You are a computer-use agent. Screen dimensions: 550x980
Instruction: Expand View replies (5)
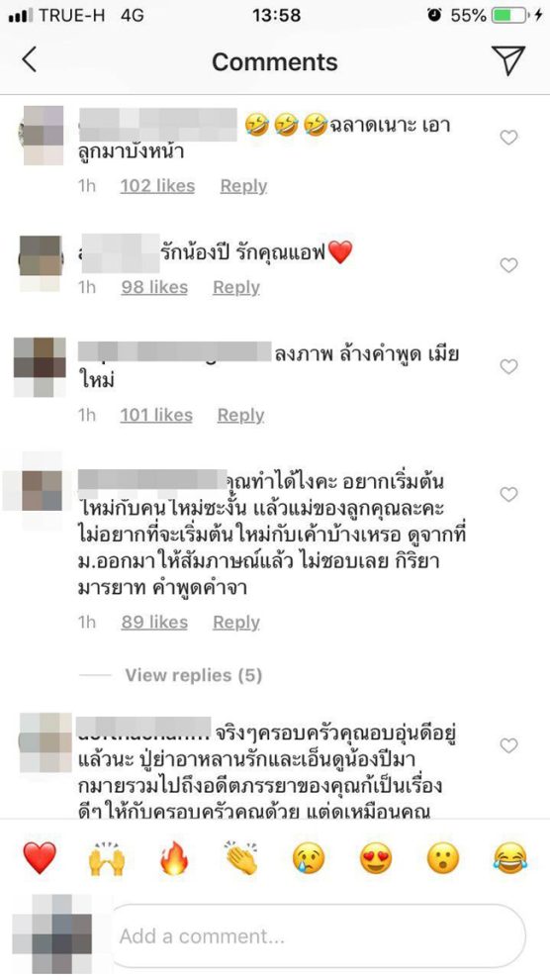tap(194, 675)
